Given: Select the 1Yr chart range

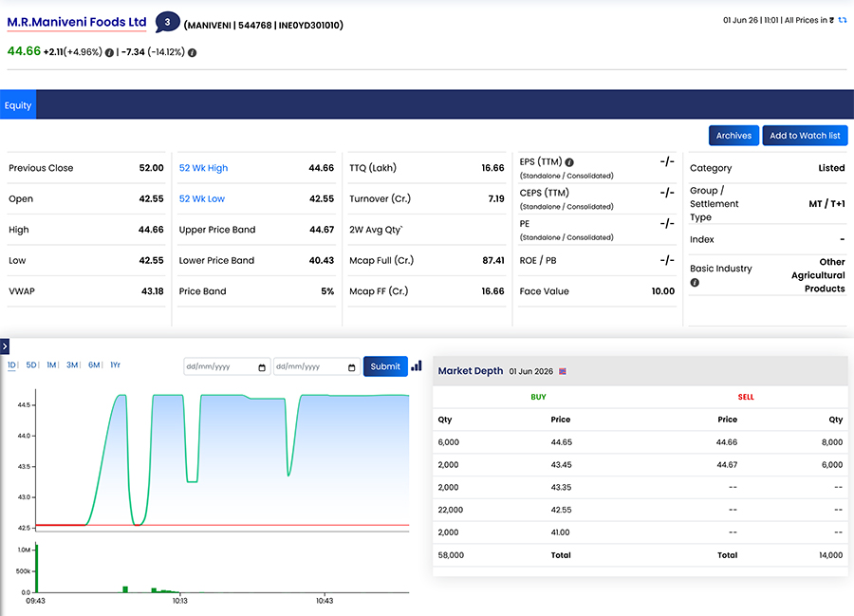Looking at the screenshot, I should [x=115, y=364].
